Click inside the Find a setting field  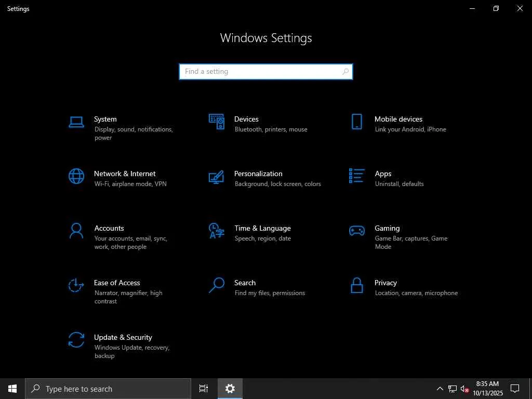click(x=265, y=72)
